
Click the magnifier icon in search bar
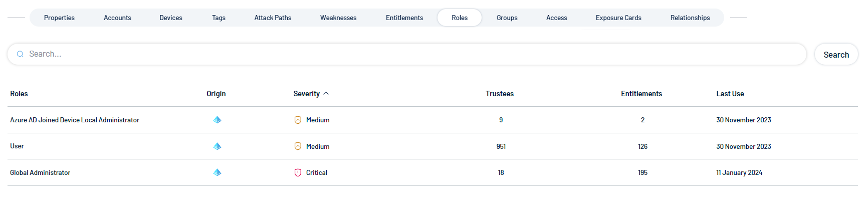pyautogui.click(x=20, y=54)
